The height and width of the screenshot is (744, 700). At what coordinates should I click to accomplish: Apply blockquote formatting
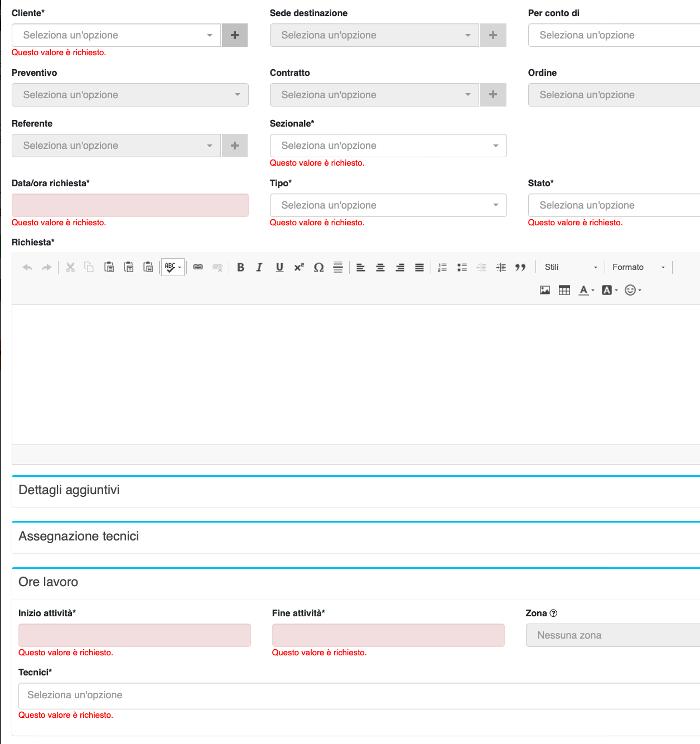point(520,267)
